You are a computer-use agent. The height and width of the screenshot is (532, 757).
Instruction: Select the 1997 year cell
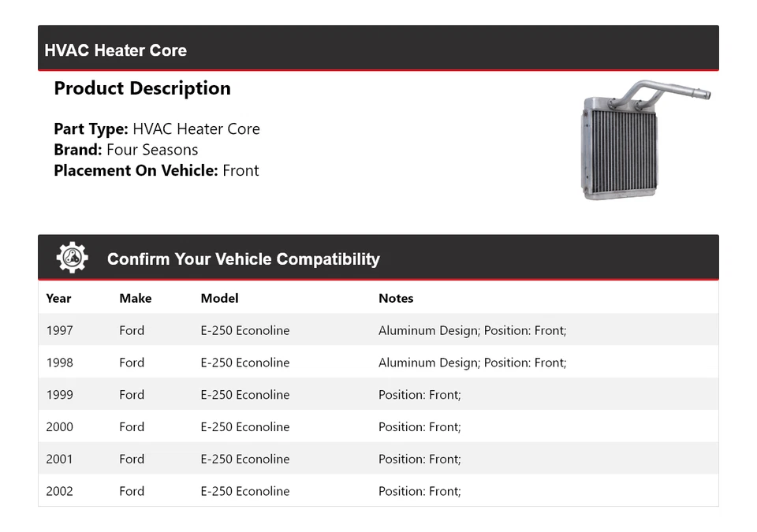point(60,331)
